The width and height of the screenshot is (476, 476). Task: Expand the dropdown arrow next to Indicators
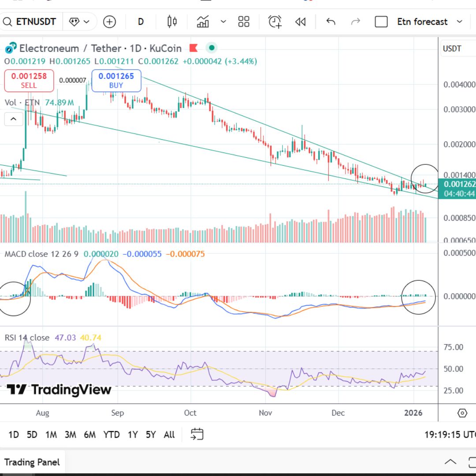coord(223,22)
